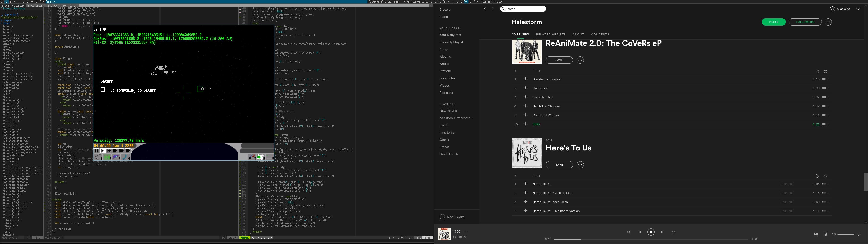
Task: Select the sector map grid icon
Action: (x=107, y=157)
